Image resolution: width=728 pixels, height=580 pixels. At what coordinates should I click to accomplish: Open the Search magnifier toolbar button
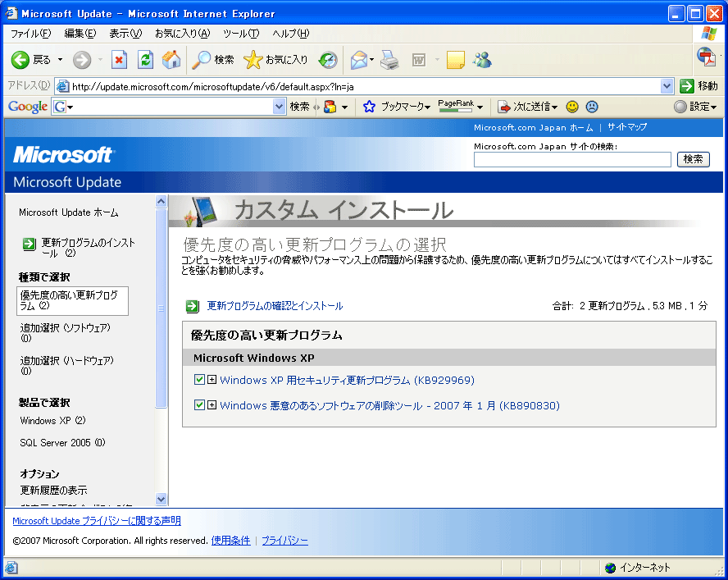point(213,60)
